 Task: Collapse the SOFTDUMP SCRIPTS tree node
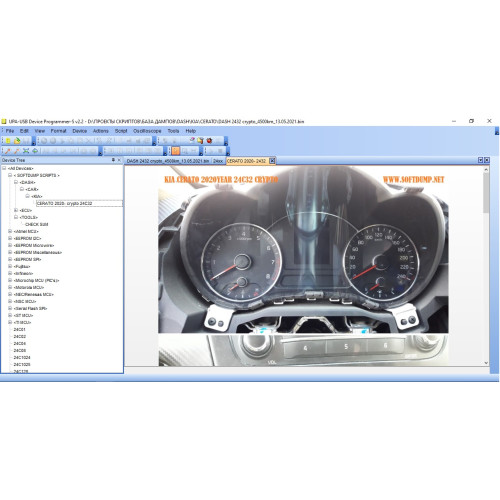click(10, 175)
